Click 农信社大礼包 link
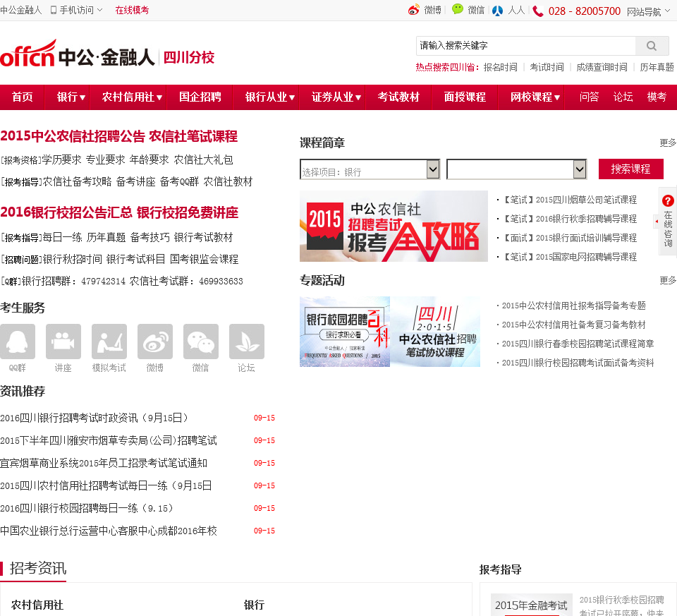Screen dimensions: 677x616 point(203,160)
